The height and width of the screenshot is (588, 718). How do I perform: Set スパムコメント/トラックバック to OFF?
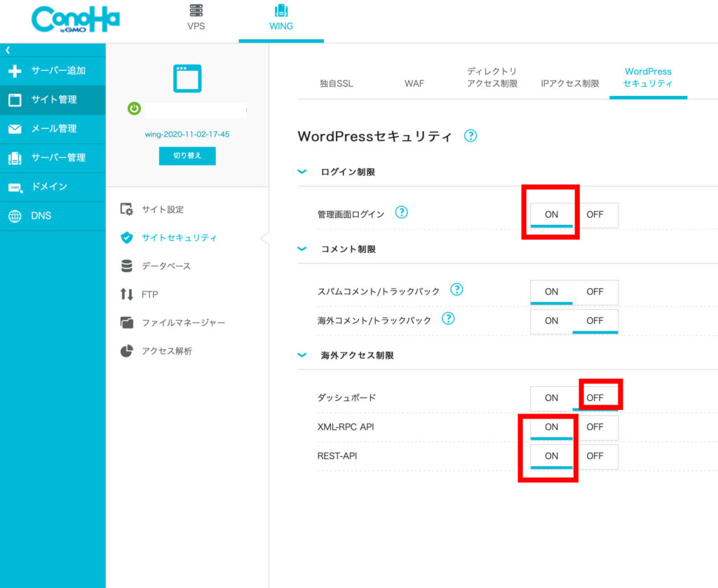click(595, 292)
